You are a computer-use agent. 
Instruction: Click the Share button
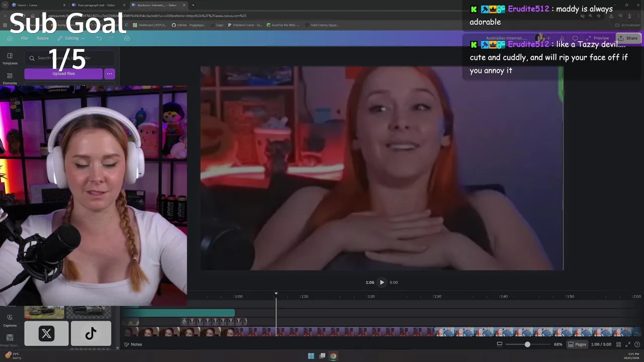[627, 38]
